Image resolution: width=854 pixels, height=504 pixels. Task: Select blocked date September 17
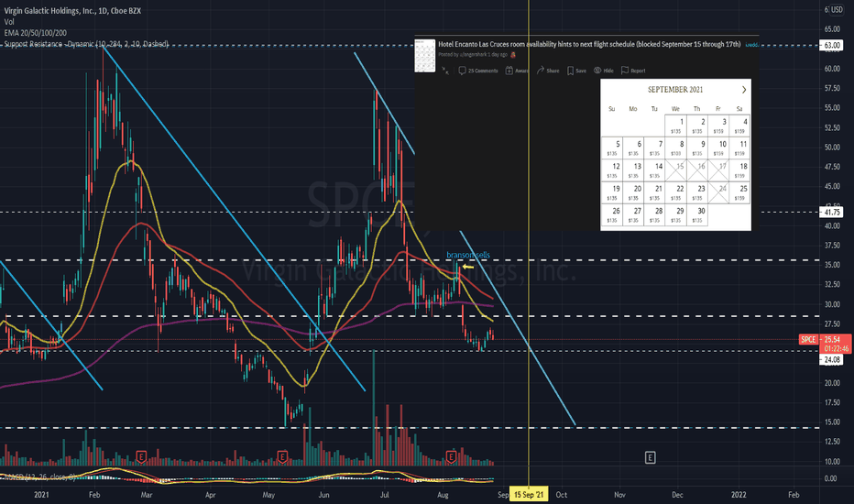717,170
